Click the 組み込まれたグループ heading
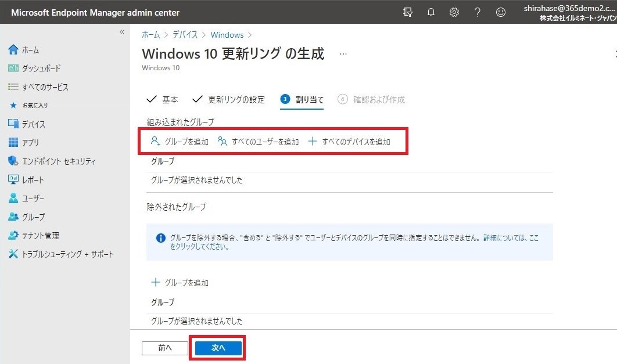 (x=180, y=122)
